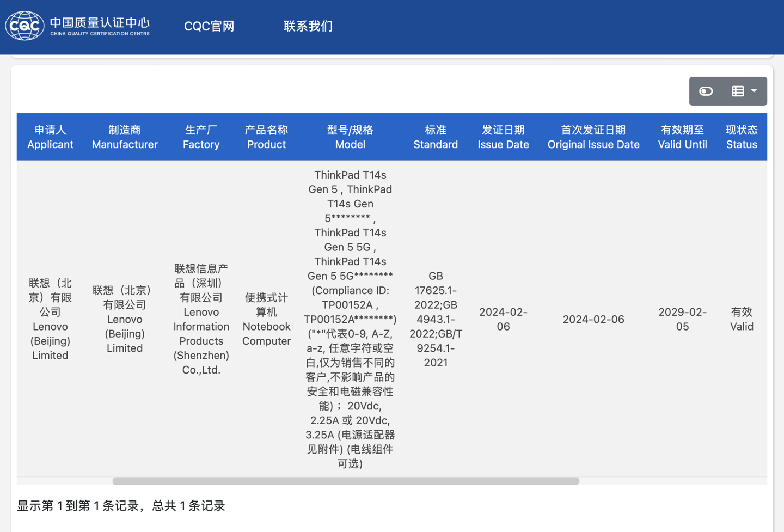Click the Applicant column header
784x532 pixels.
[x=50, y=137]
